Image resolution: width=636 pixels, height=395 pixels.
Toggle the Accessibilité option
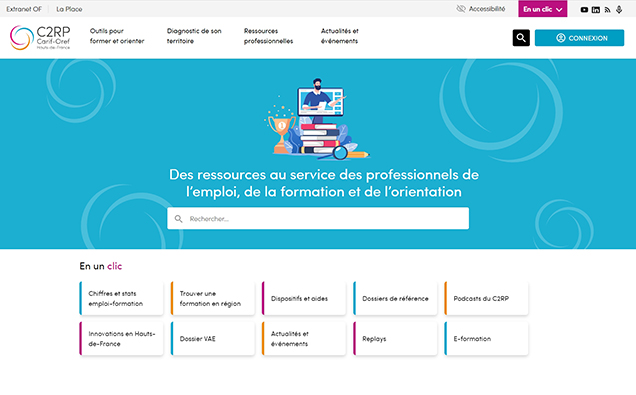(481, 9)
